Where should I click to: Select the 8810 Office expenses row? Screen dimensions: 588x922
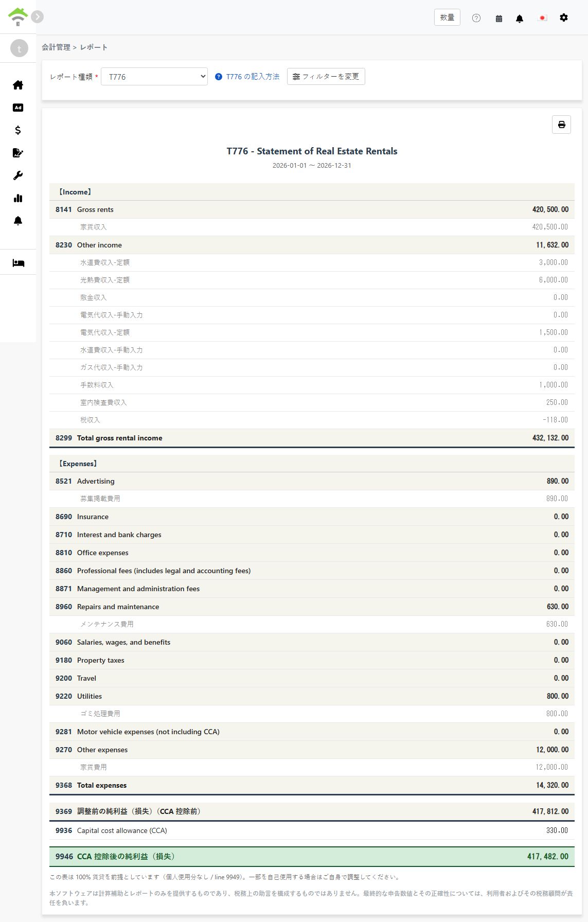312,553
